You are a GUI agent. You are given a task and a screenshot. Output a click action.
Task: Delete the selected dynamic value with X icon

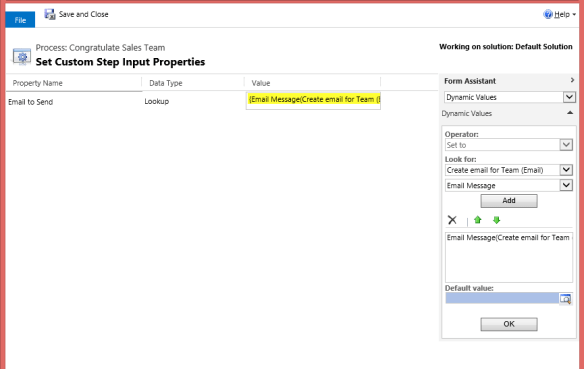[x=452, y=220]
